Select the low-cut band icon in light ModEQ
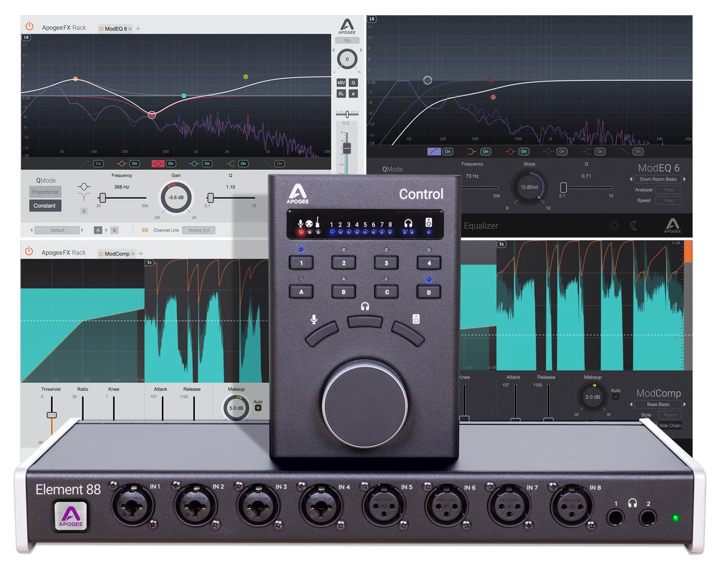 coord(85,163)
